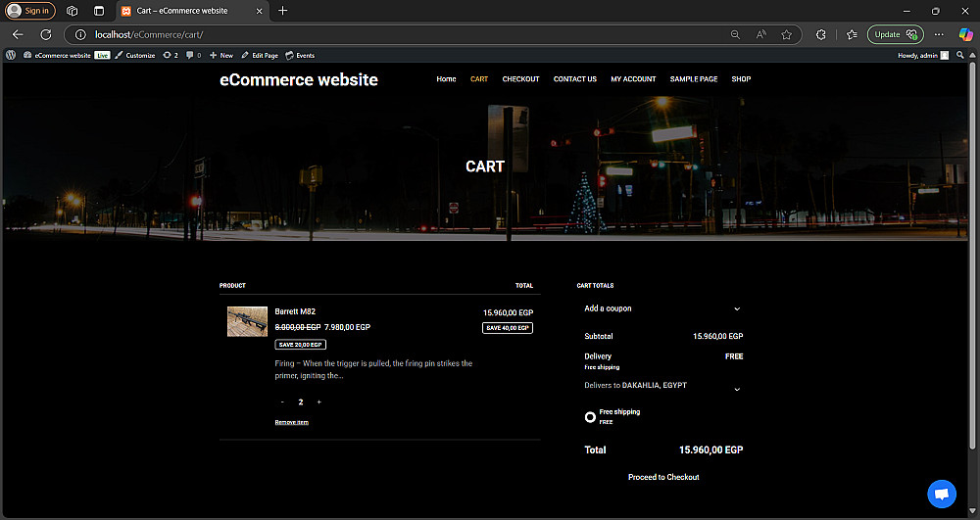Go to Shop in navigation menu
Viewport: 980px width, 520px height.
pos(741,79)
